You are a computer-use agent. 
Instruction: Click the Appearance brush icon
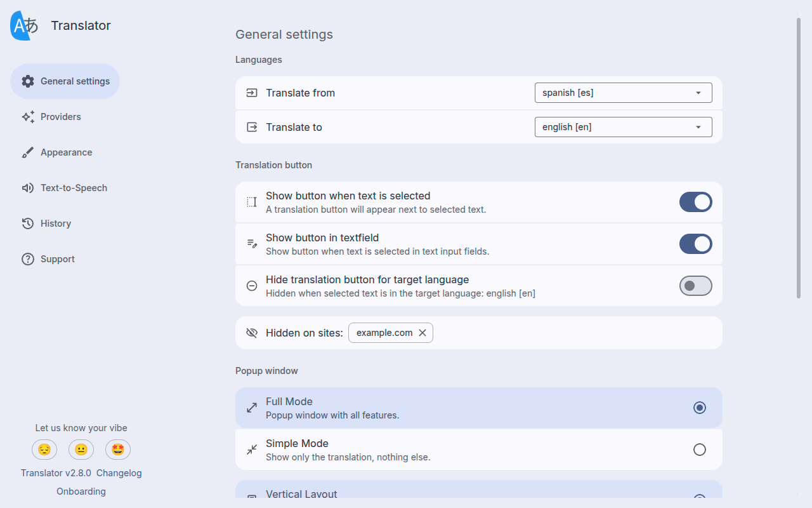click(x=28, y=152)
